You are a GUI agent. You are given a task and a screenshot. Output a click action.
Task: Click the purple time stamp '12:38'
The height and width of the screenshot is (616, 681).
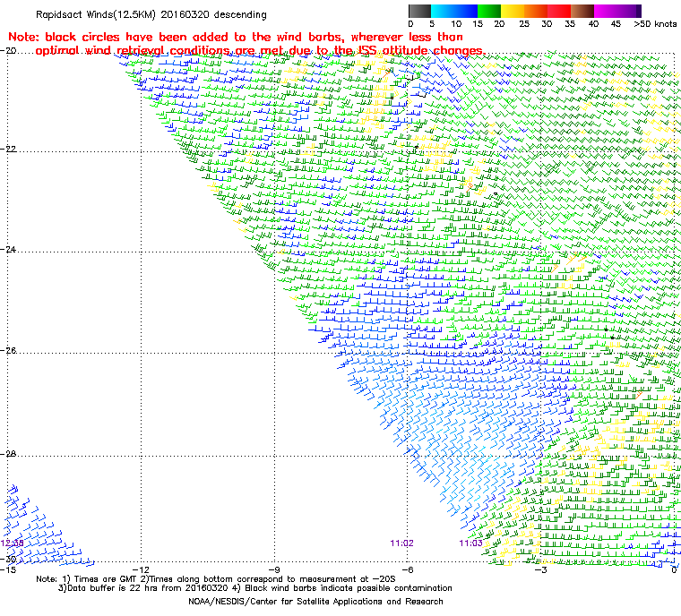point(12,543)
